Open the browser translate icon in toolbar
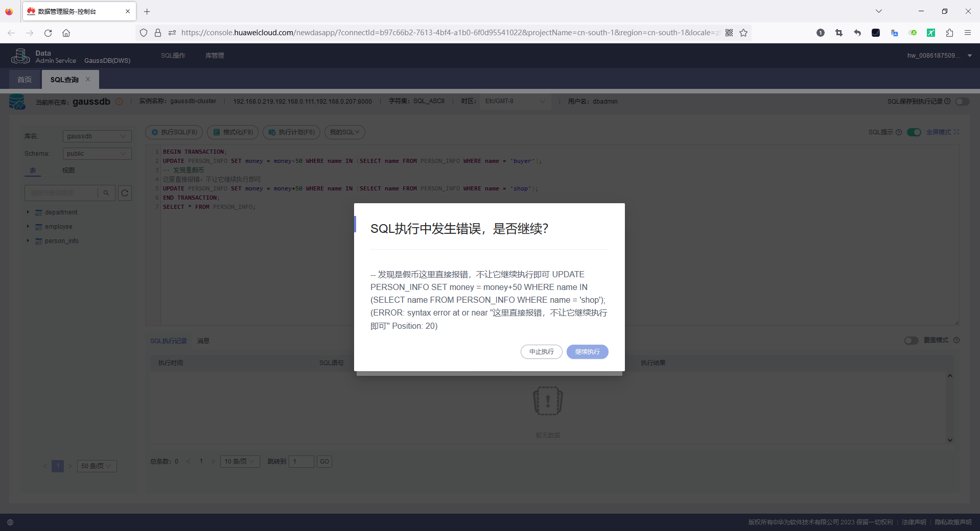The image size is (980, 531). click(894, 33)
